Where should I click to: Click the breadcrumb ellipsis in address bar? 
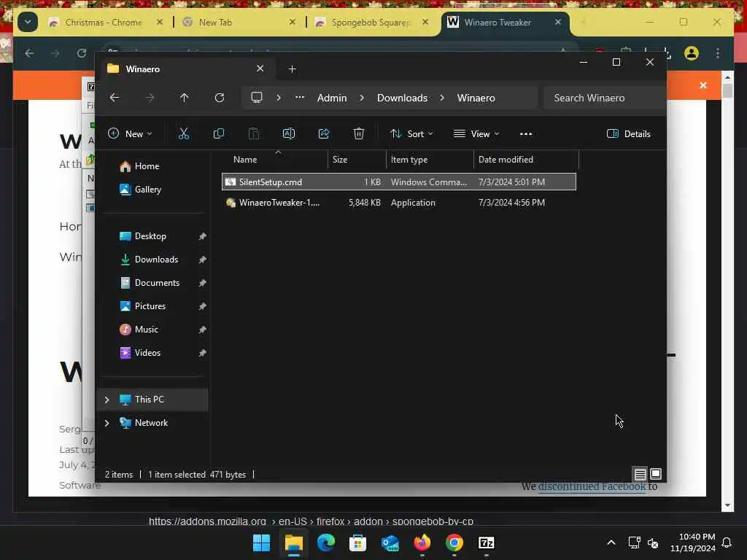[300, 98]
